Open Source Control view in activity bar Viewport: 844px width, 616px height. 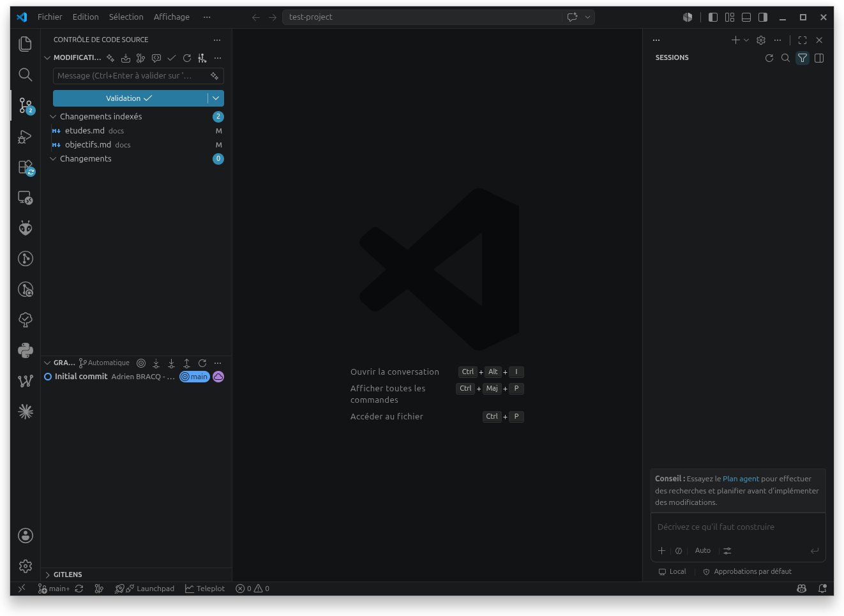(26, 105)
